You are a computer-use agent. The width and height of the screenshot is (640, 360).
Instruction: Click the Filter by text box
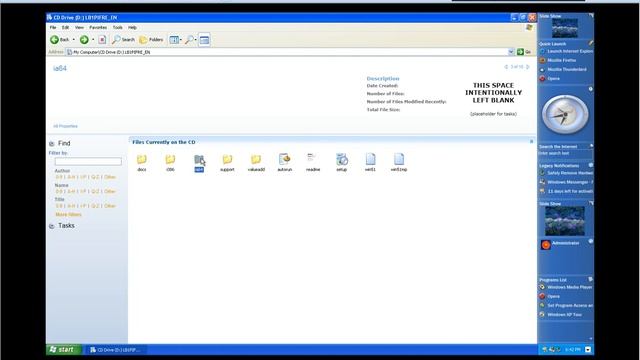coord(88,162)
